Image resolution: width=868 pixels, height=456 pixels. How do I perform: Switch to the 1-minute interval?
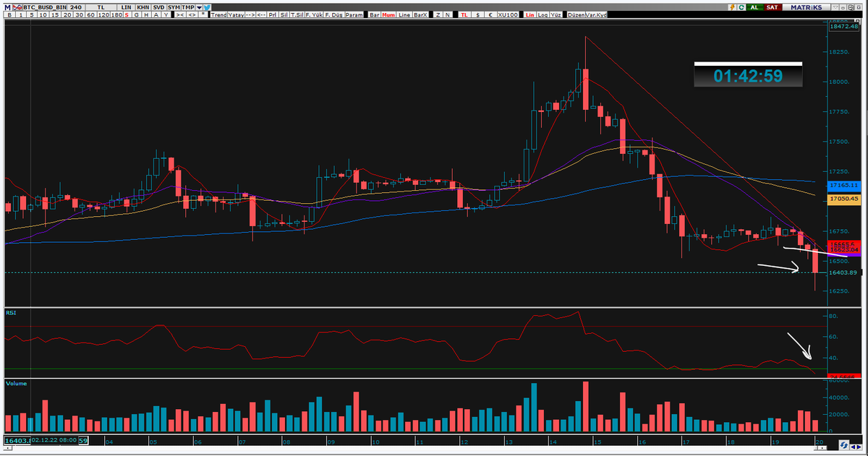[21, 15]
